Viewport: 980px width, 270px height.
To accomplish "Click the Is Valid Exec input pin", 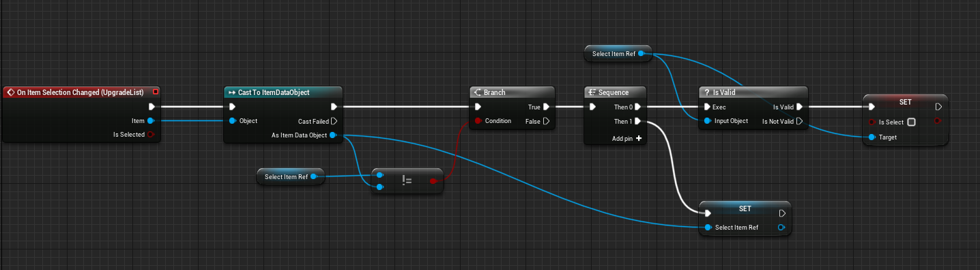I will pyautogui.click(x=707, y=107).
